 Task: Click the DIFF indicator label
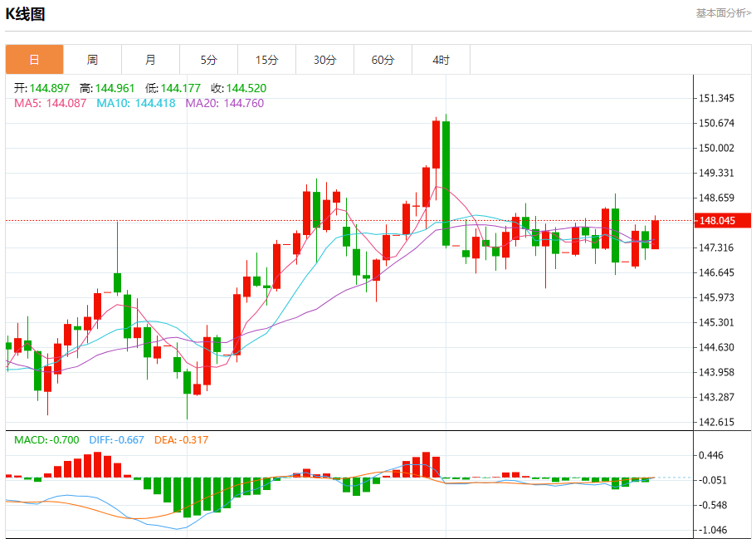pos(117,440)
